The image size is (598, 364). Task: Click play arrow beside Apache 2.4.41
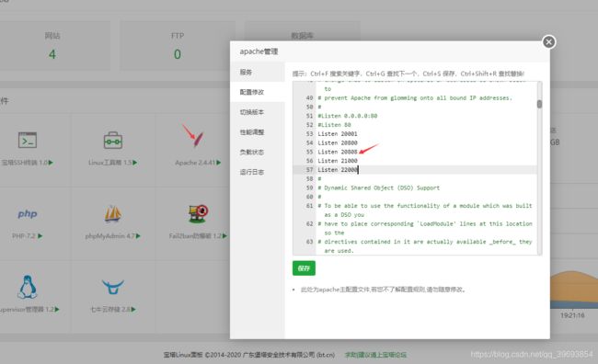(x=219, y=163)
